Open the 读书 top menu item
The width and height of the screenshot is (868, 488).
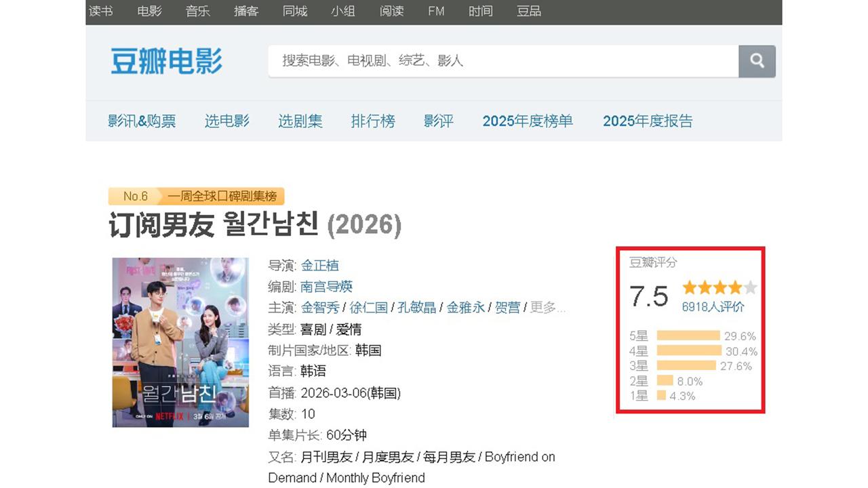(101, 12)
